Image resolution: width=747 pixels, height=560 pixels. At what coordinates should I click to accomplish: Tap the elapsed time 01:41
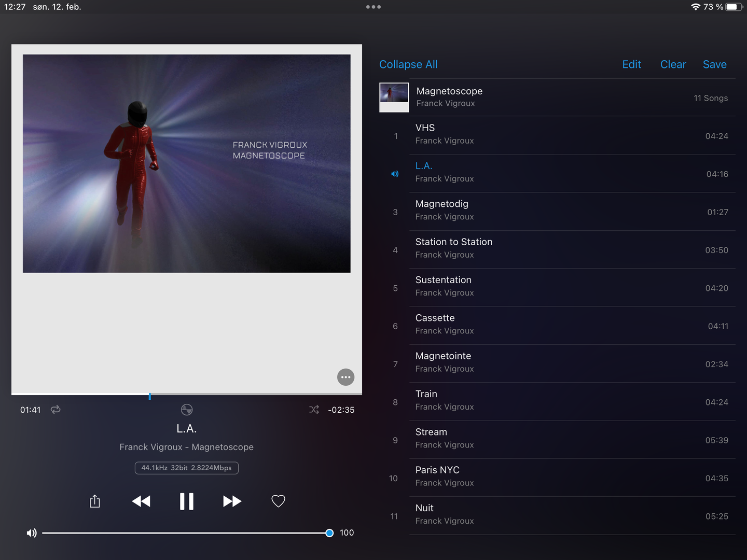tap(30, 410)
